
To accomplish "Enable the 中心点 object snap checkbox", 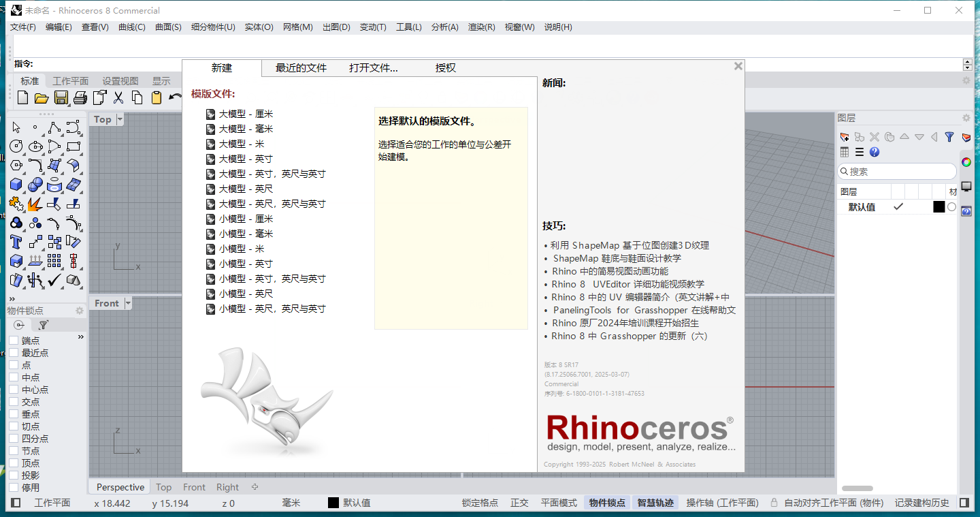I will point(13,390).
